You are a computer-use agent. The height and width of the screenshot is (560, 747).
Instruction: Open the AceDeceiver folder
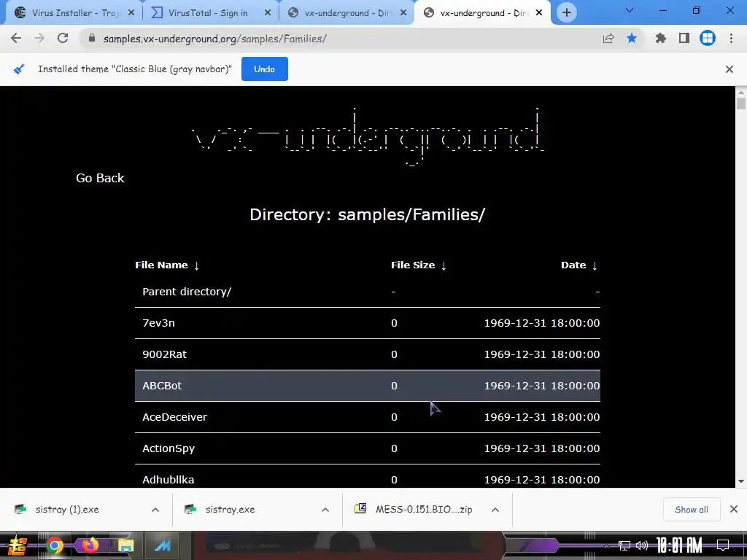click(175, 417)
